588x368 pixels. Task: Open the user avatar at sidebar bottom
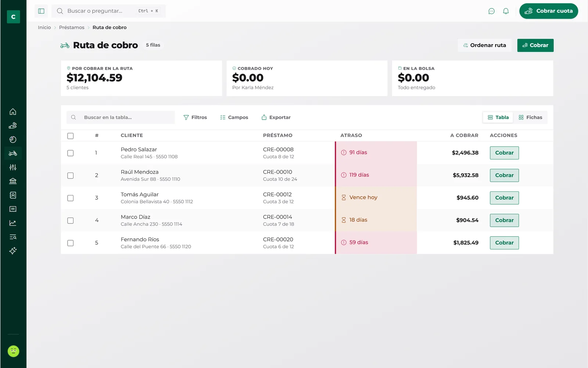(x=13, y=351)
